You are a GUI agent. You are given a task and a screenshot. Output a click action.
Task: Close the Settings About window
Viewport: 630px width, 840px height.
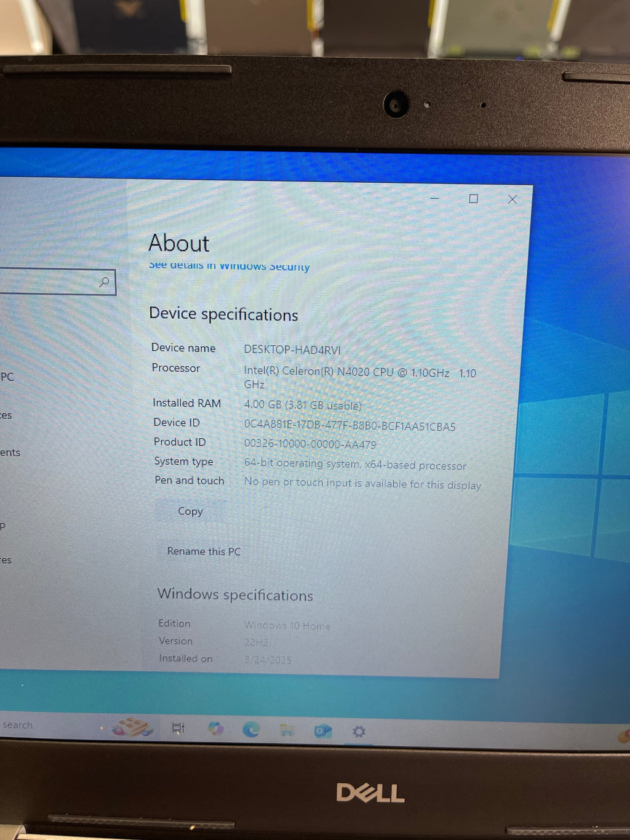512,199
